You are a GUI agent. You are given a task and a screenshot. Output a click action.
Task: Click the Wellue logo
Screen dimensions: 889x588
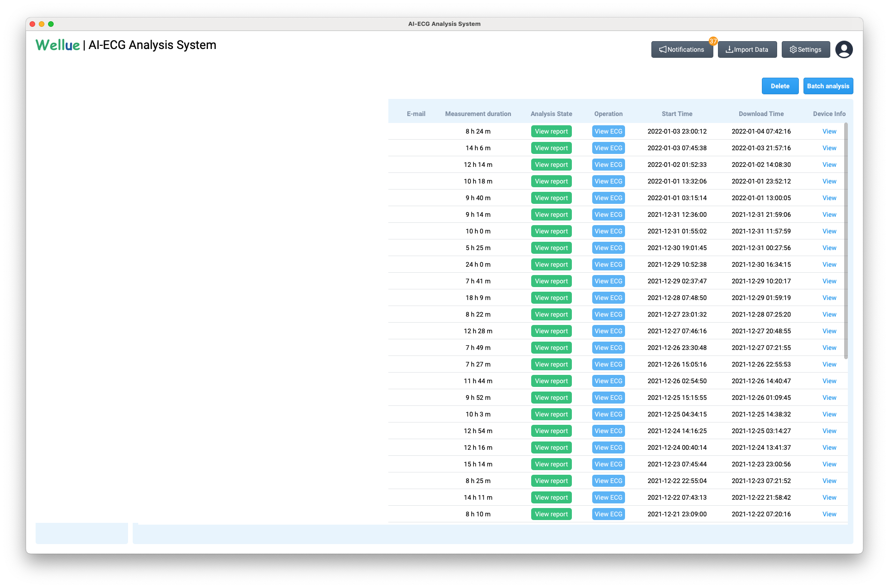click(x=58, y=45)
